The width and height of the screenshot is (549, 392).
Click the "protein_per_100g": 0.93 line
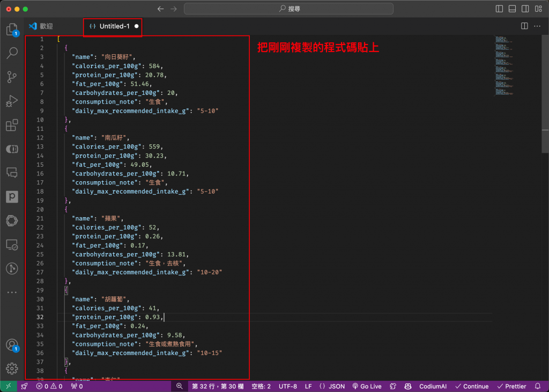117,317
